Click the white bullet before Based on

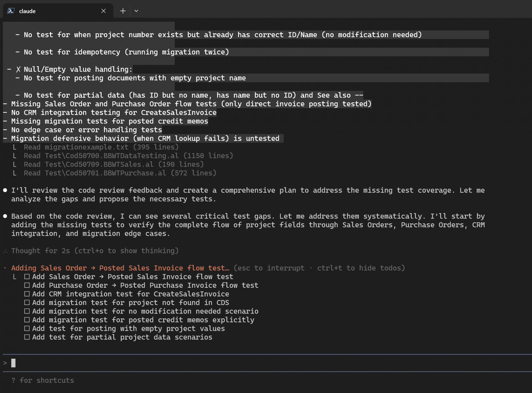(5, 216)
